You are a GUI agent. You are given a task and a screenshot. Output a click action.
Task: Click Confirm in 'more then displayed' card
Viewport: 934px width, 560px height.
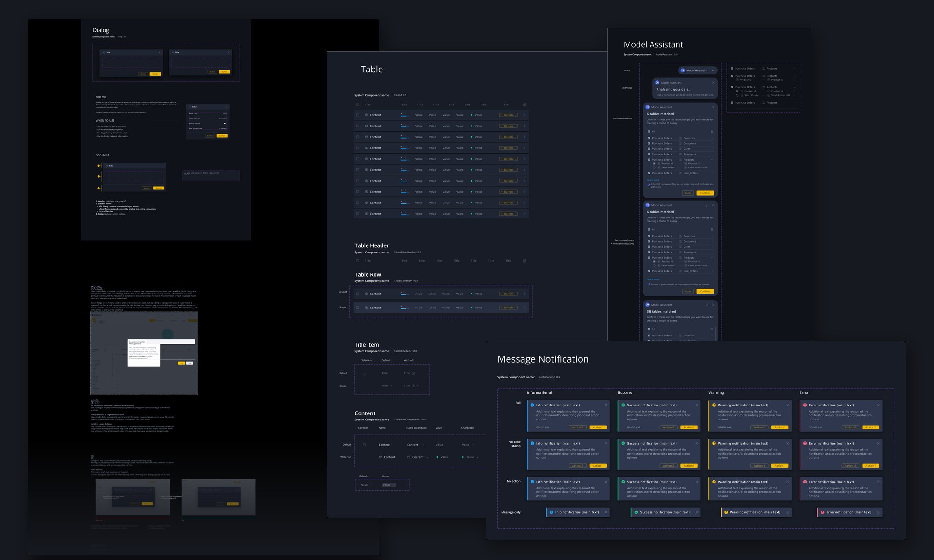[705, 291]
